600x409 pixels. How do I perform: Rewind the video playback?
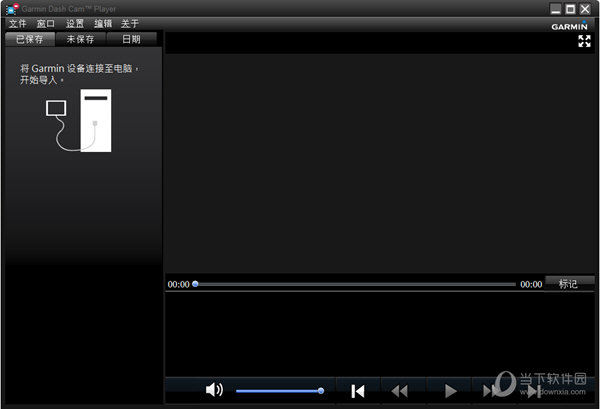click(400, 391)
